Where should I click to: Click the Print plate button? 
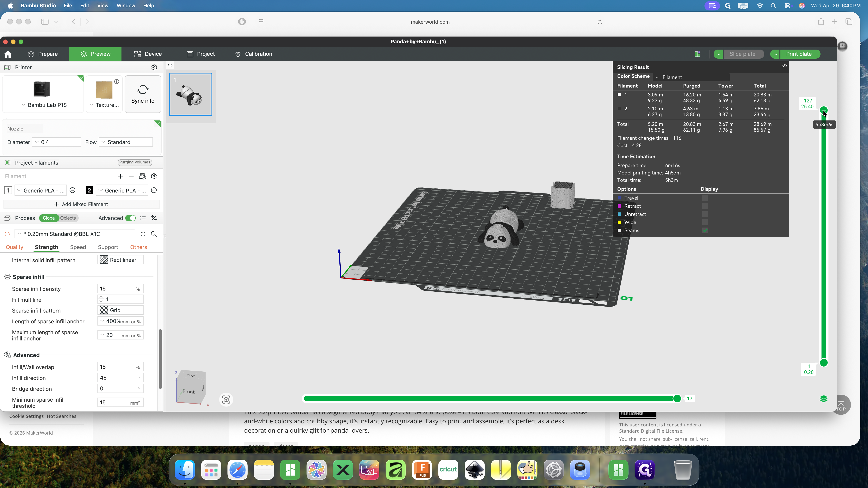799,54
